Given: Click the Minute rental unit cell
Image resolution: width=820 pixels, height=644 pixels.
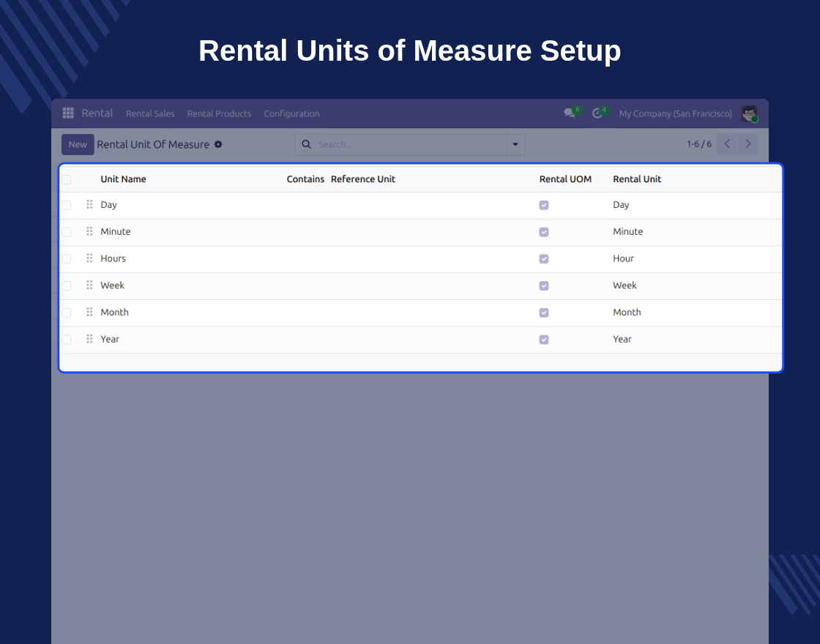Looking at the screenshot, I should point(627,231).
